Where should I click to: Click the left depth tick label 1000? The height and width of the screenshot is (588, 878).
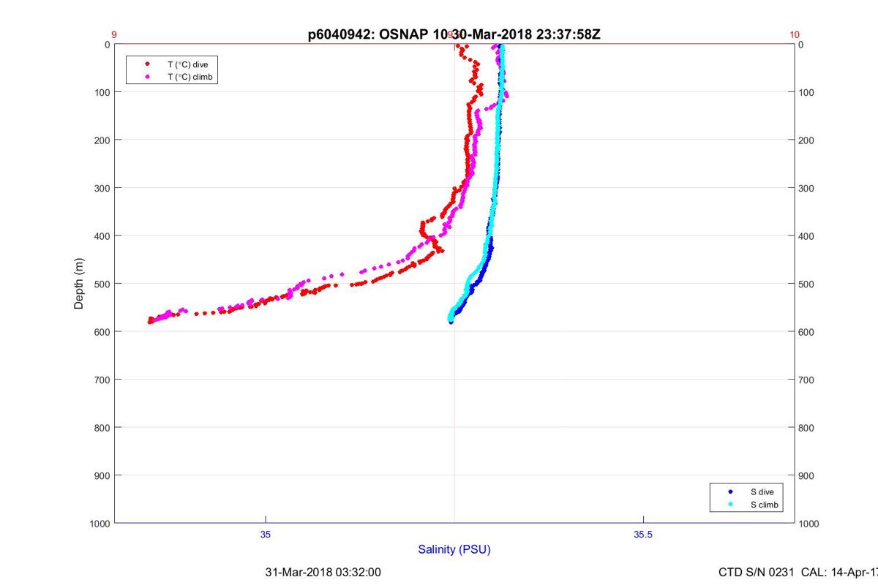click(100, 524)
